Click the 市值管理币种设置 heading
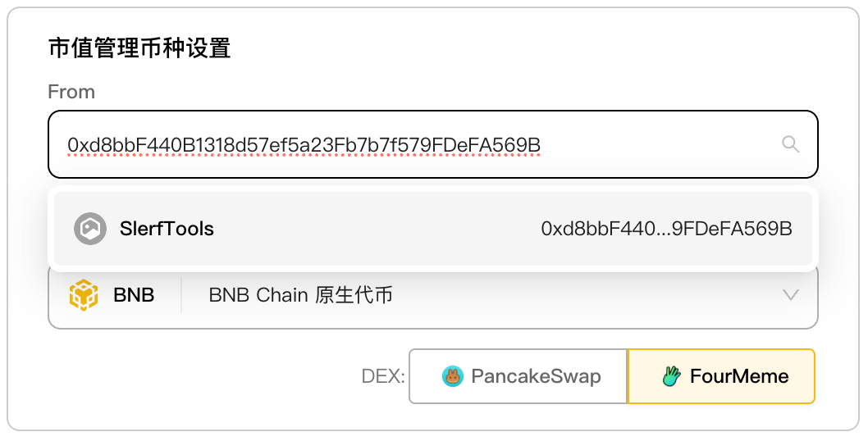868x441 pixels. (x=139, y=48)
